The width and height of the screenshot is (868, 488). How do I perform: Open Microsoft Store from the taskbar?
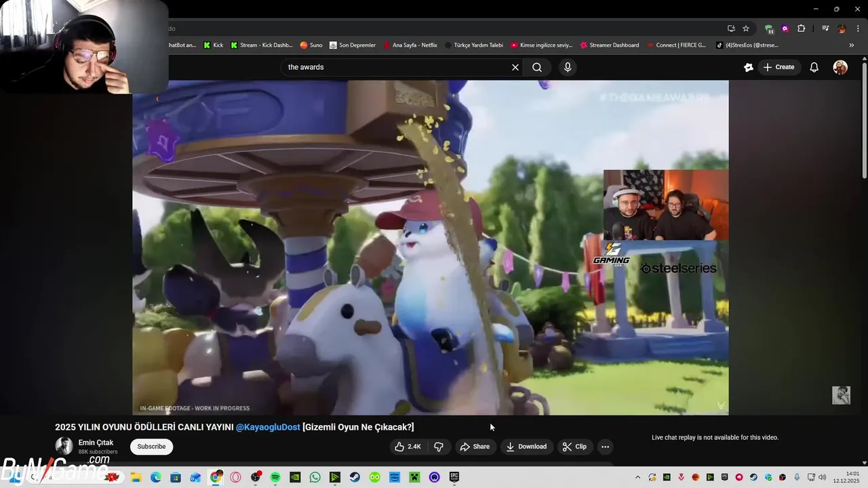pyautogui.click(x=176, y=477)
